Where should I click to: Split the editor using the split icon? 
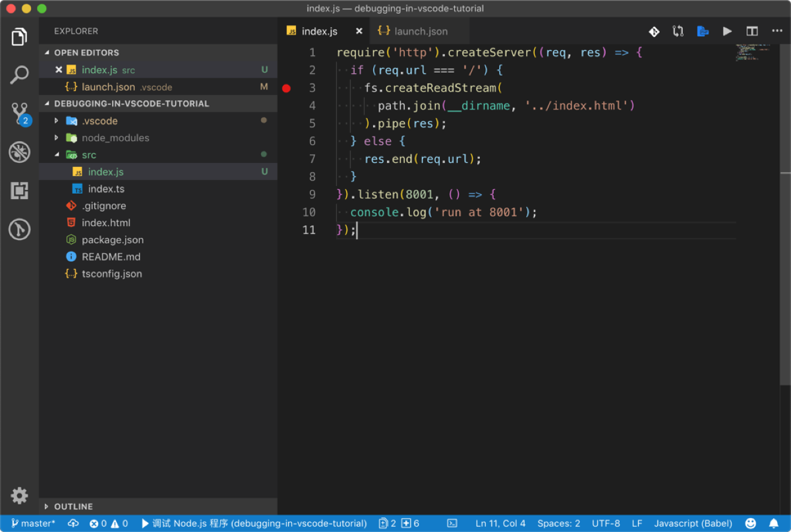point(751,31)
